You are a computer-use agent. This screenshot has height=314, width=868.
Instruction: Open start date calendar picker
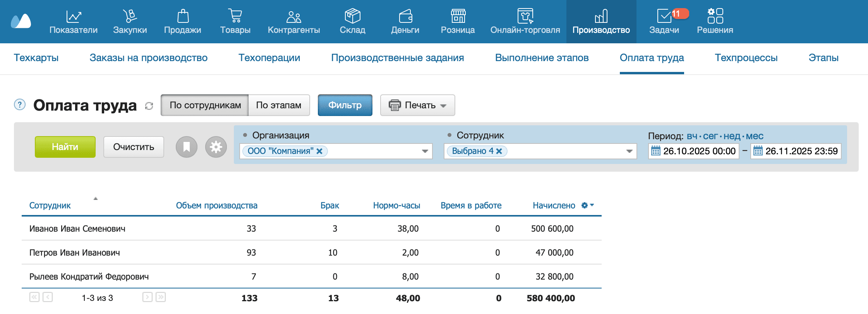[x=655, y=151]
